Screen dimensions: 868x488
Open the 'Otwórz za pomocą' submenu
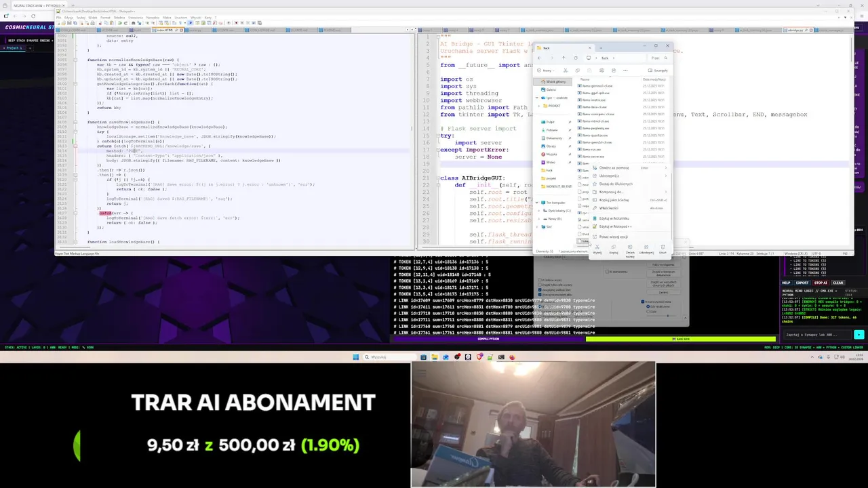click(629, 168)
